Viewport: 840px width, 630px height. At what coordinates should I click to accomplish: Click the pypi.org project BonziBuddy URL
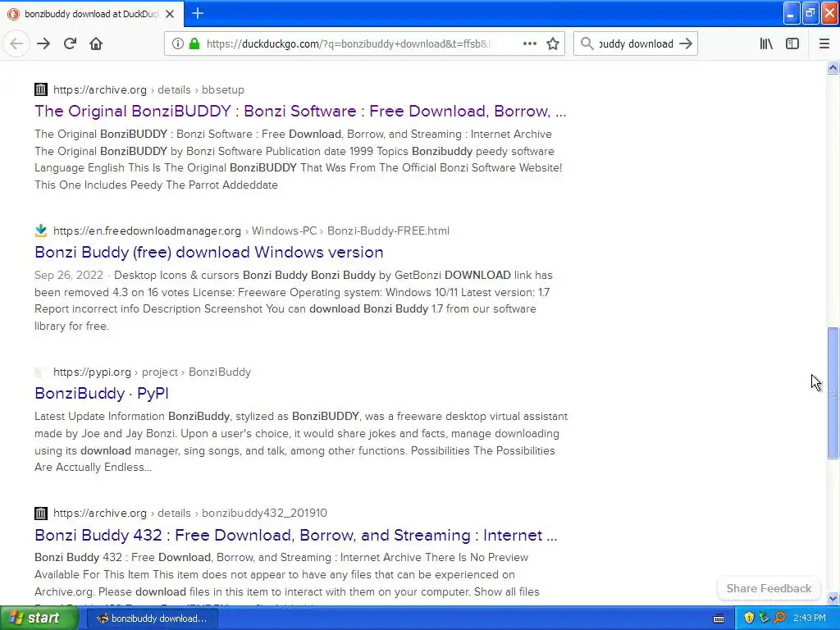pyautogui.click(x=152, y=372)
